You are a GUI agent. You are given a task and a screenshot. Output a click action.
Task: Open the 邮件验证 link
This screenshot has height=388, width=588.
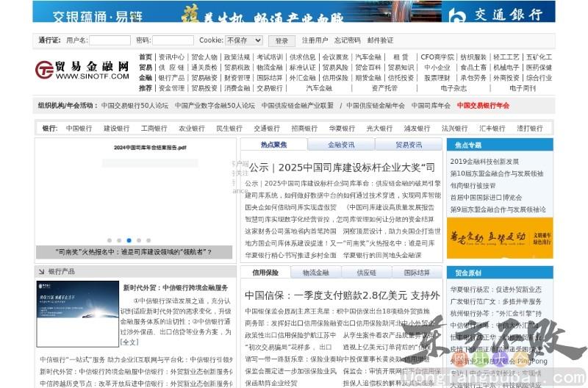(380, 40)
